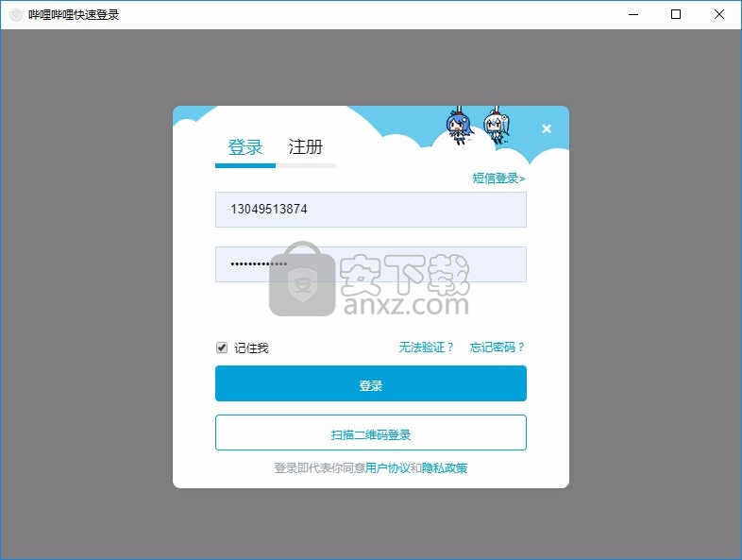Focus the phone number input field
Image resolution: width=742 pixels, height=560 pixels.
click(370, 210)
